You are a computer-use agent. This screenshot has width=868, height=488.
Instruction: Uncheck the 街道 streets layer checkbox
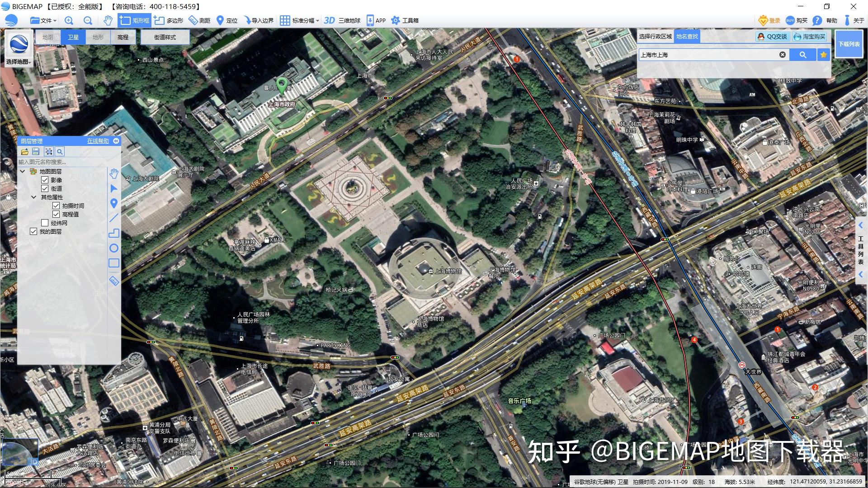[x=45, y=188]
